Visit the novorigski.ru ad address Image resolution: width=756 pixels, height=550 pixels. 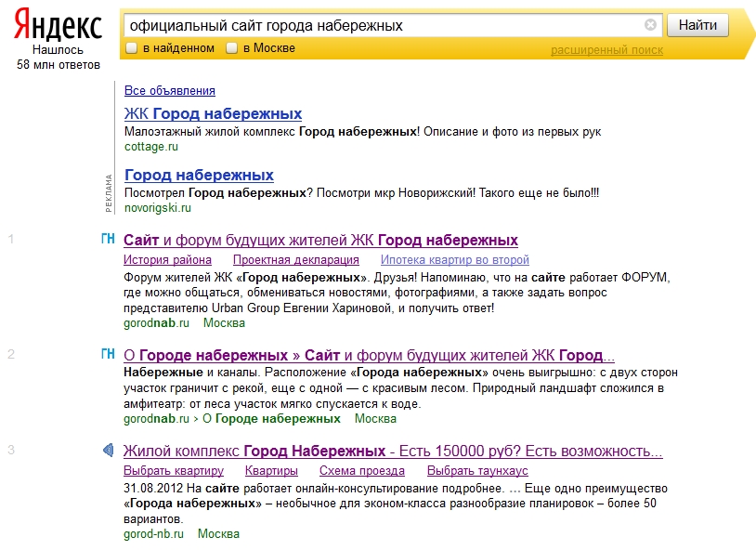(x=158, y=208)
